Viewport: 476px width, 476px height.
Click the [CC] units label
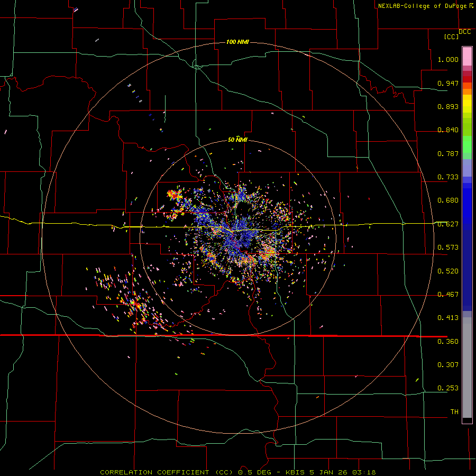click(452, 37)
